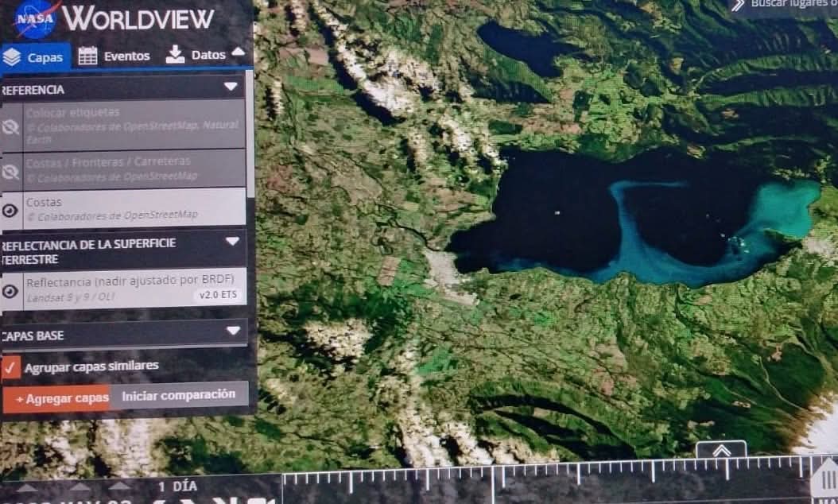Click the layer list scrollbar
This screenshot has width=838, height=504.
point(250,134)
